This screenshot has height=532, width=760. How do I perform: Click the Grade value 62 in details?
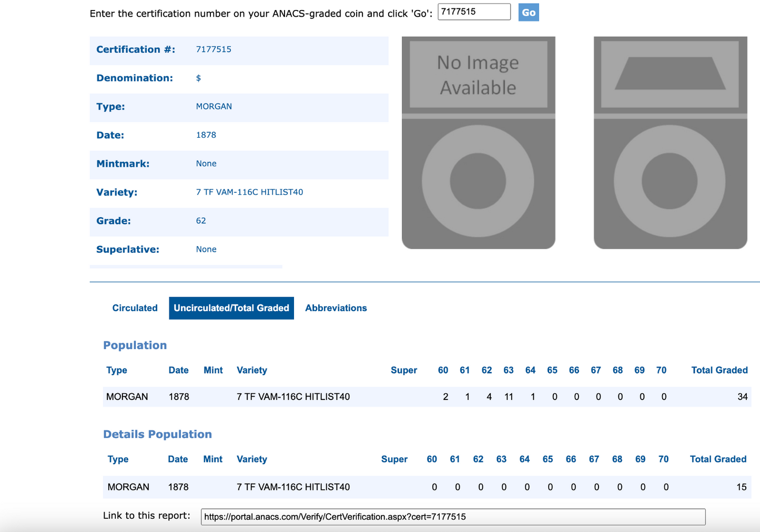pyautogui.click(x=201, y=221)
